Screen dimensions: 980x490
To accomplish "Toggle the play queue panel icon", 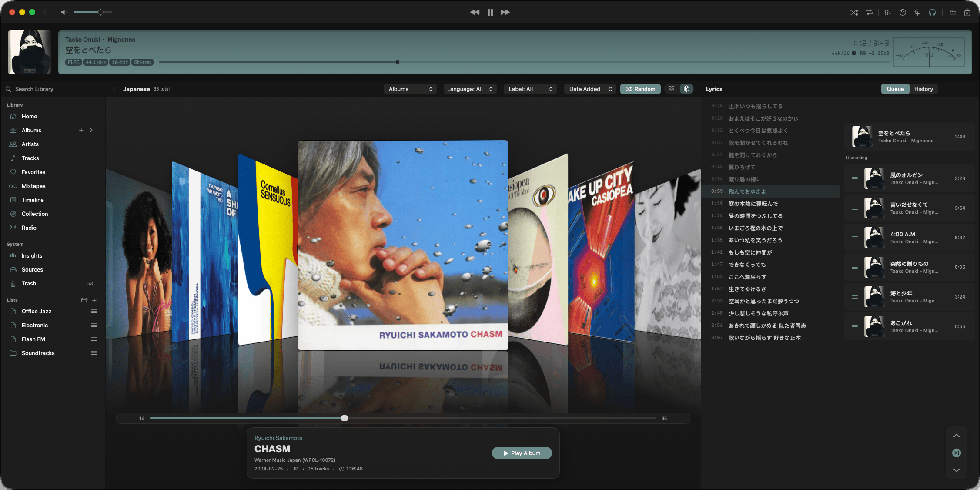I will tap(967, 13).
